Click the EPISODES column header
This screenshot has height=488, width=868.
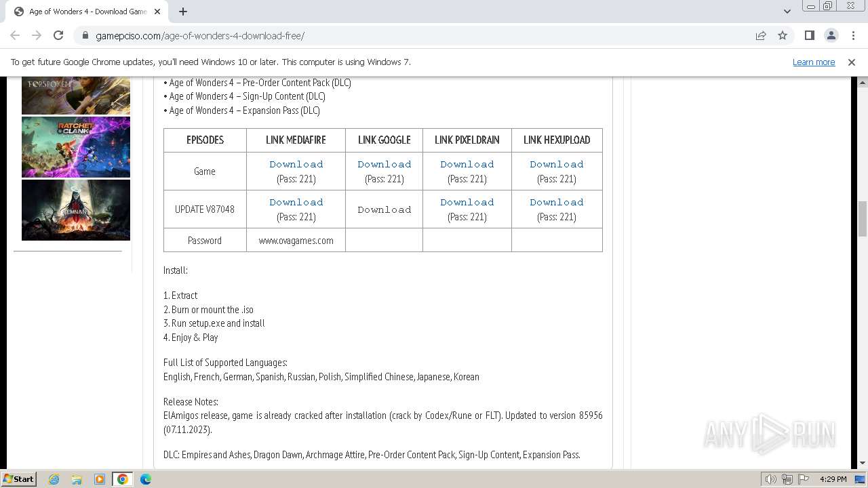pyautogui.click(x=205, y=140)
